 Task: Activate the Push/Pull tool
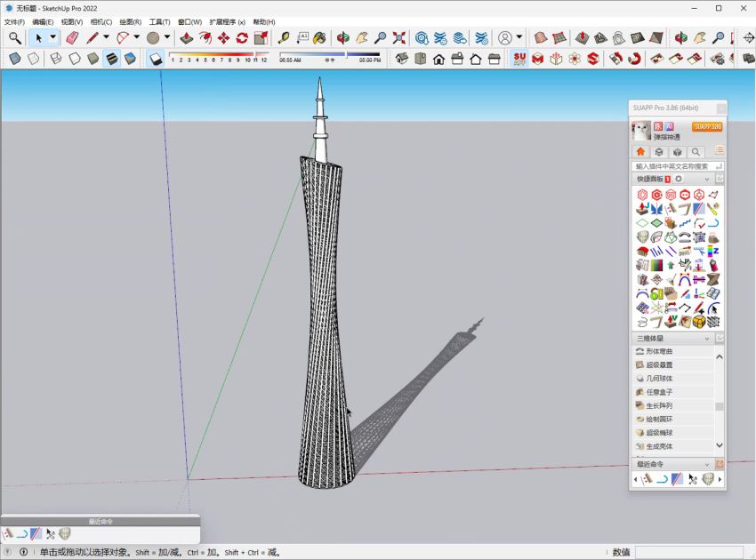(x=187, y=37)
